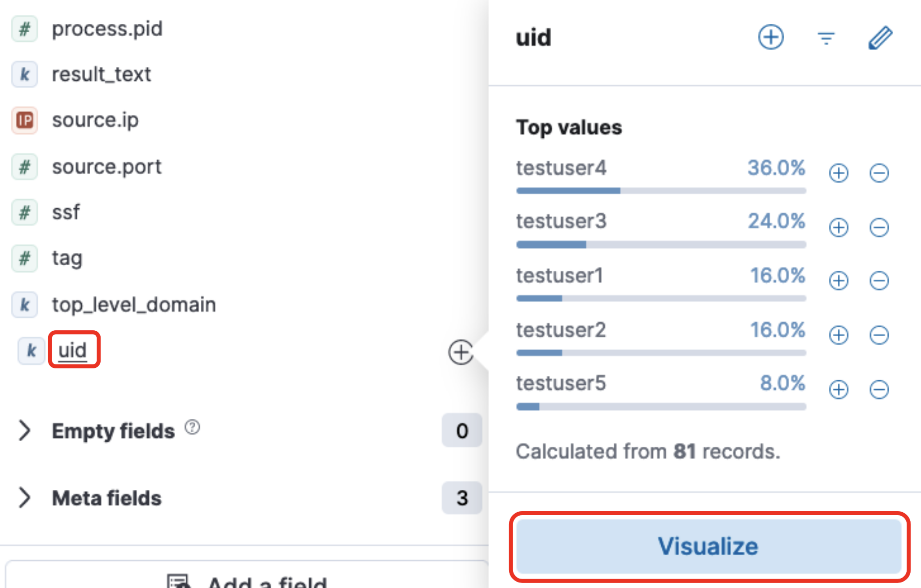Add uid field from the field list row
The height and width of the screenshot is (588, 921).
[x=460, y=353]
